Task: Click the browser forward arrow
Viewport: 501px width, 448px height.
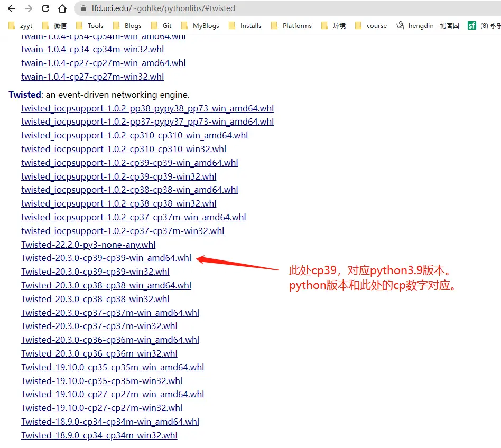Action: tap(29, 8)
